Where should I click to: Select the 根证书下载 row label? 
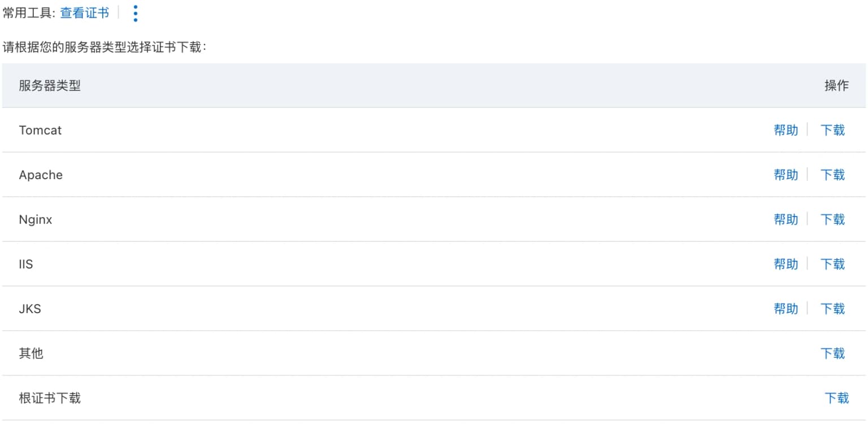(50, 398)
